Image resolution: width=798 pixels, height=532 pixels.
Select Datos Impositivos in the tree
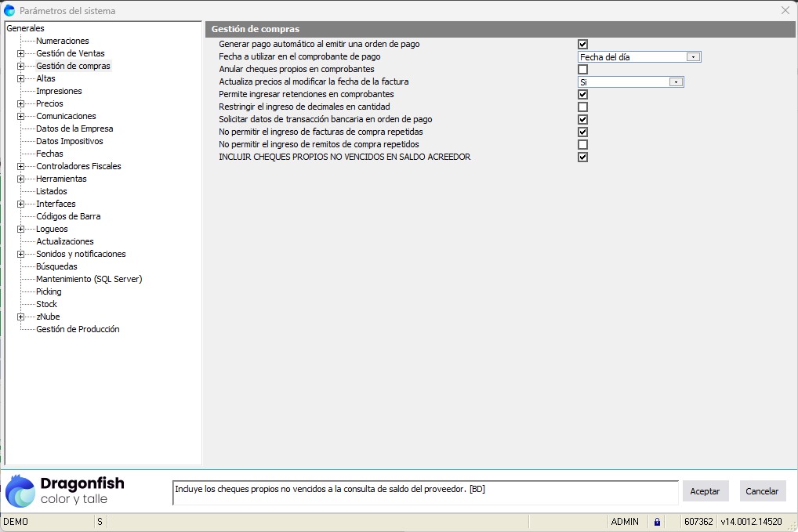click(69, 141)
